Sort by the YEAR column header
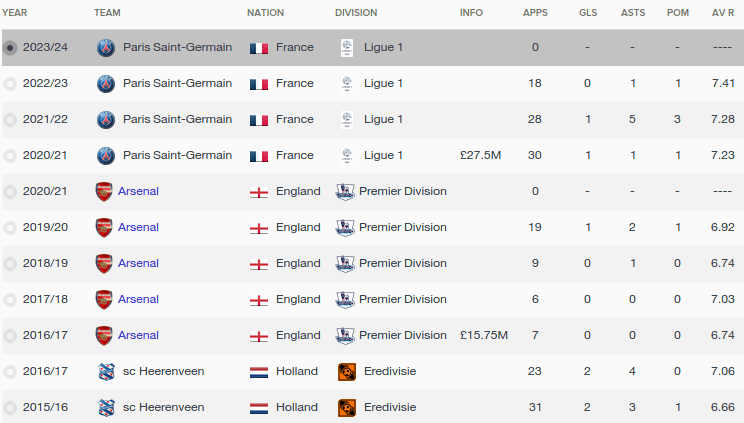The width and height of the screenshot is (744, 423). point(15,13)
